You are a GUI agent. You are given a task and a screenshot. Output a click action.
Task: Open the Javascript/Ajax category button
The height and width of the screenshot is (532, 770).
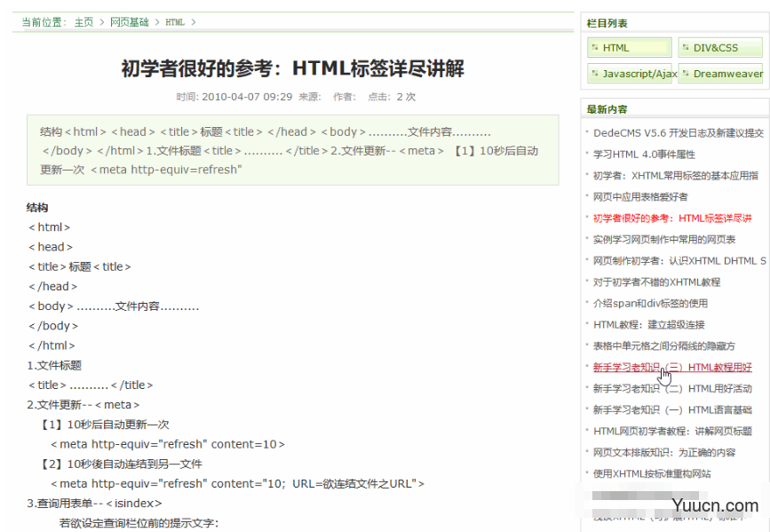629,74
